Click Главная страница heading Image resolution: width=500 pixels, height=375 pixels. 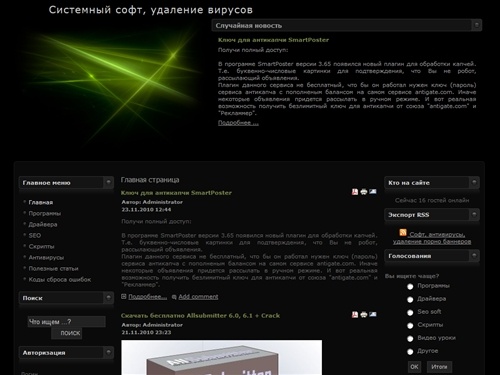click(x=150, y=180)
